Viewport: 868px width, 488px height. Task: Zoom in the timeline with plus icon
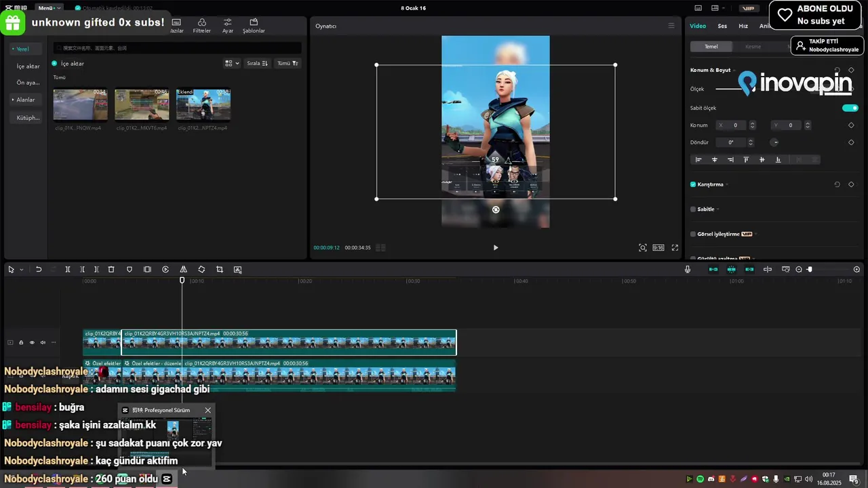pos(856,270)
